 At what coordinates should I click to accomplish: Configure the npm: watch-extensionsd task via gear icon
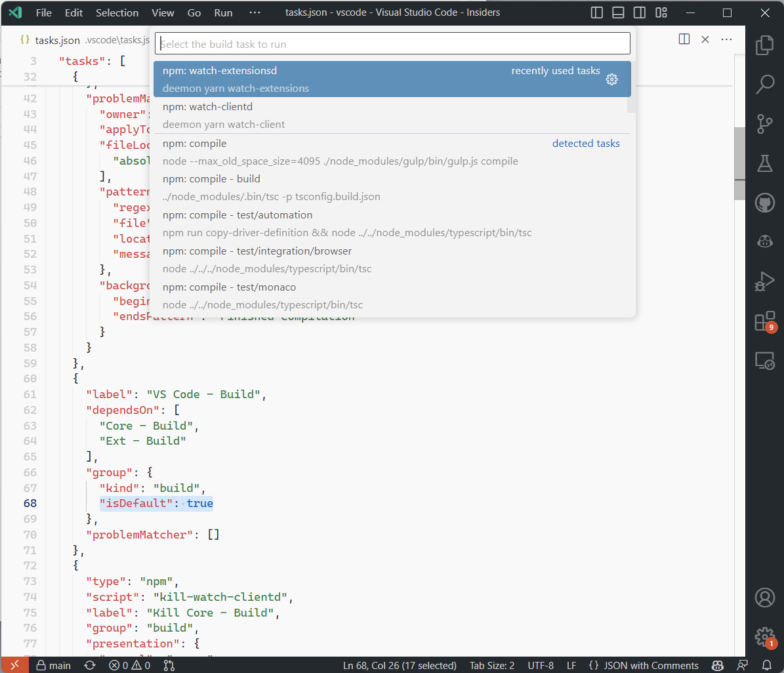[612, 79]
